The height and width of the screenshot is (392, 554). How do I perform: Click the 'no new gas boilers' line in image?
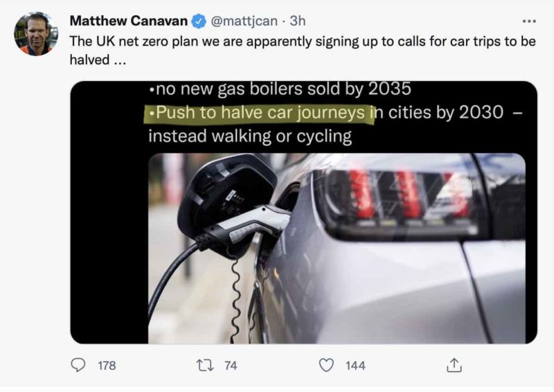(280, 90)
